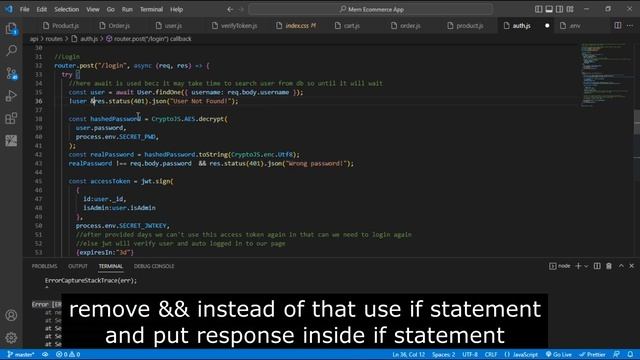The height and width of the screenshot is (360, 640).
Task: Switch to the cart.js tab
Action: point(347,25)
